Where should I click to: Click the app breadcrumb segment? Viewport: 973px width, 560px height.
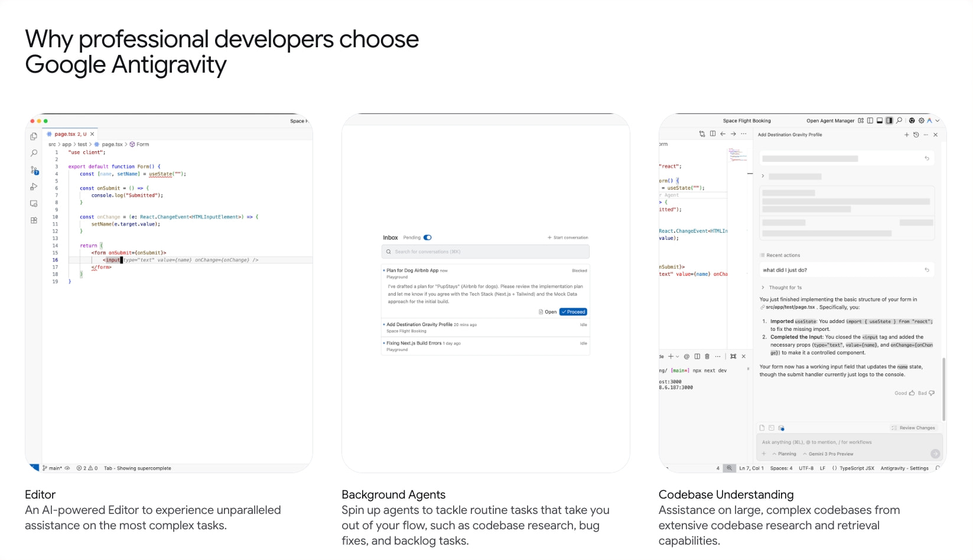click(x=67, y=144)
